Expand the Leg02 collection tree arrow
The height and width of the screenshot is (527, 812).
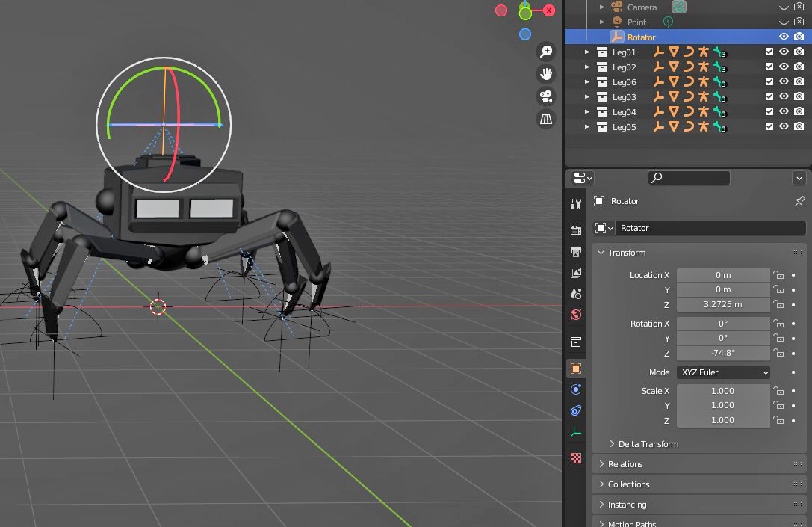(586, 67)
